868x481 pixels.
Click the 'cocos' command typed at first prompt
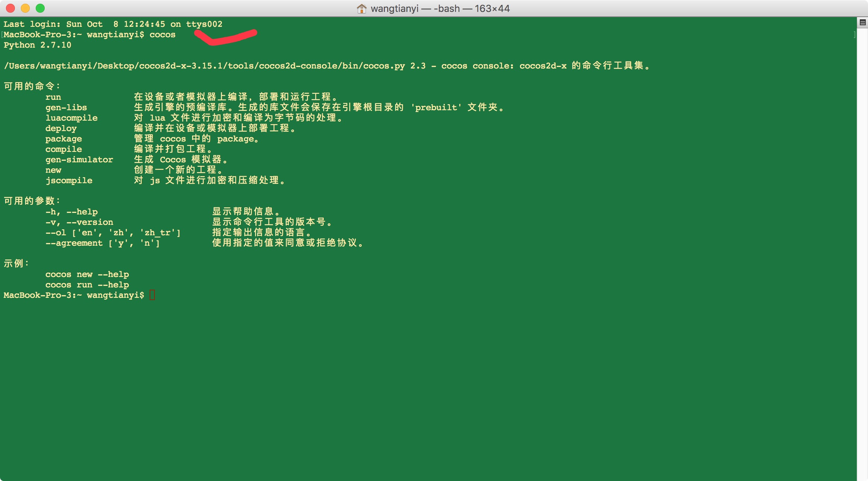point(162,35)
